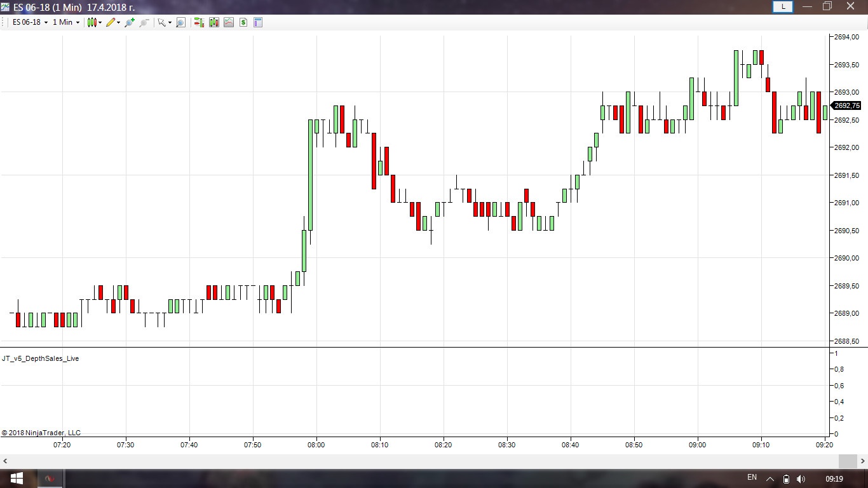Screen dimensions: 868x488
Task: Toggle the Chart Trader icon
Action: pyautogui.click(x=199, y=22)
